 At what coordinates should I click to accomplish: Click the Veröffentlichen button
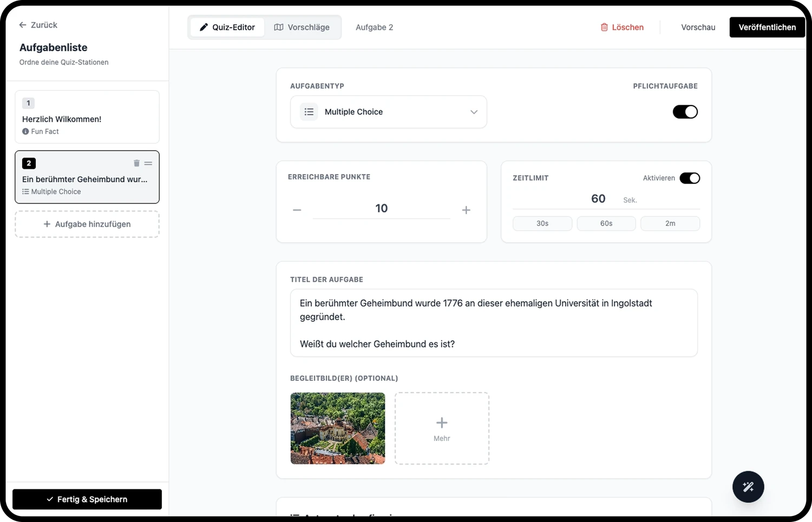767,27
